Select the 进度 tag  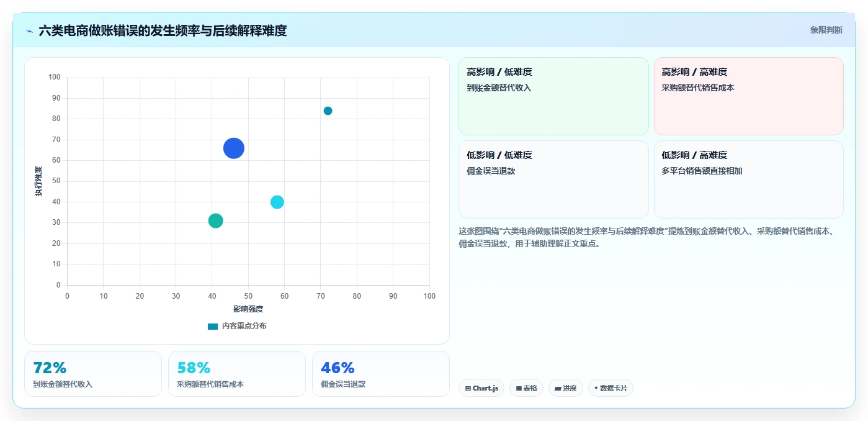point(565,388)
